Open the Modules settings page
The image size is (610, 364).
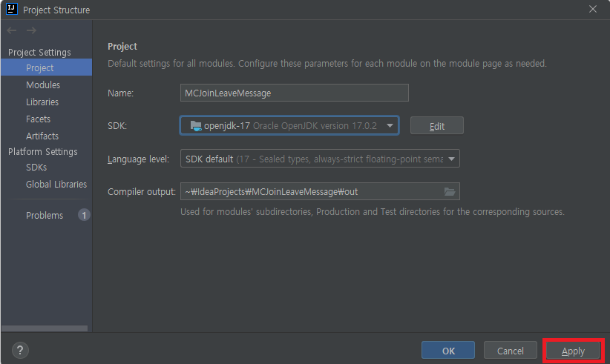(43, 85)
